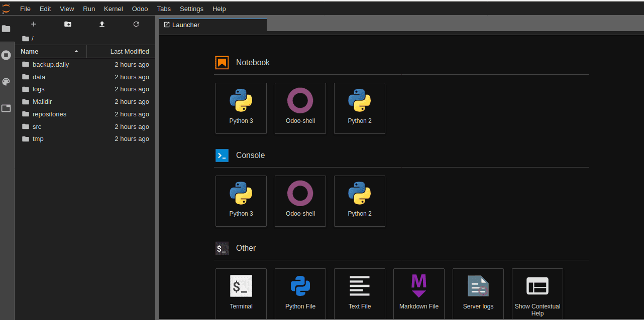Select the backup.daily folder
Image resolution: width=644 pixels, height=320 pixels.
85,65
